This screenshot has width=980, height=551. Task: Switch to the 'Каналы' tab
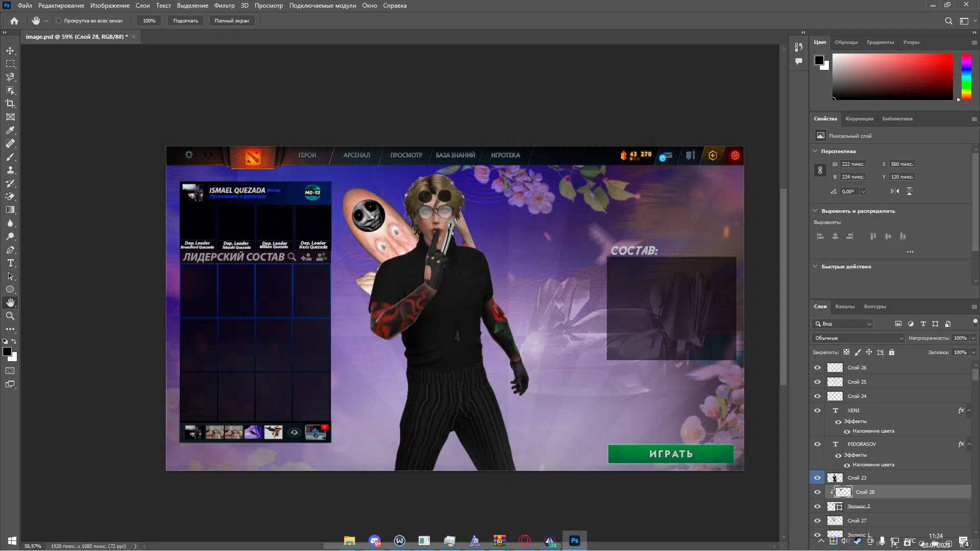point(845,307)
